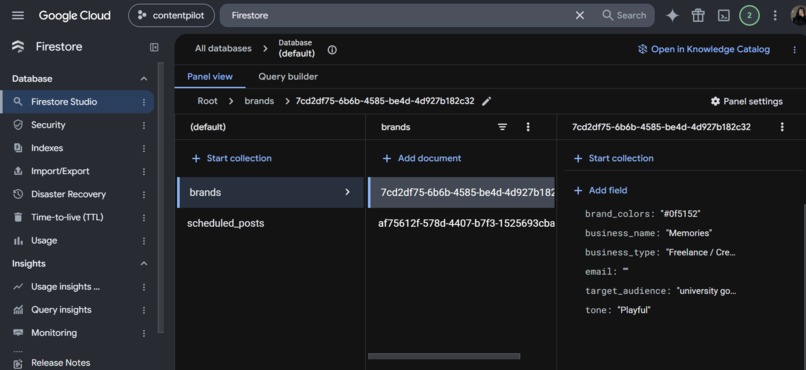Switch to Panel view tab
The height and width of the screenshot is (370, 806).
tap(210, 77)
